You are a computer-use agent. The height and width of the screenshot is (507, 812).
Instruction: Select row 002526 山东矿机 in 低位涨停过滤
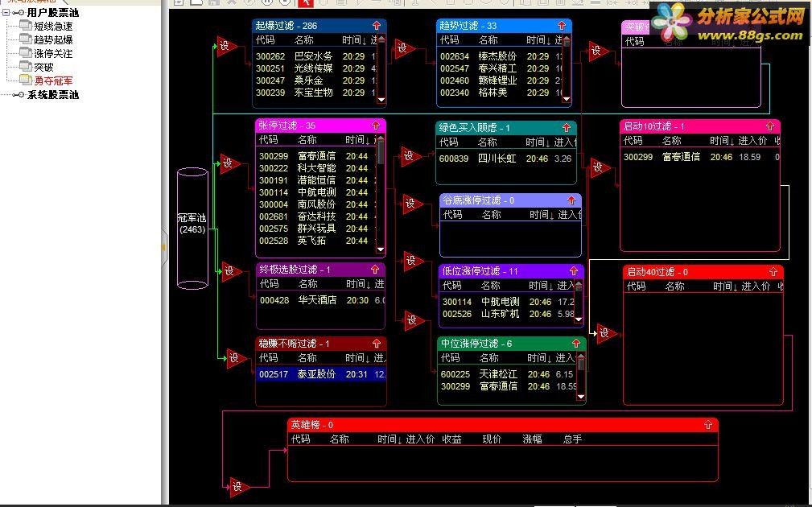508,314
